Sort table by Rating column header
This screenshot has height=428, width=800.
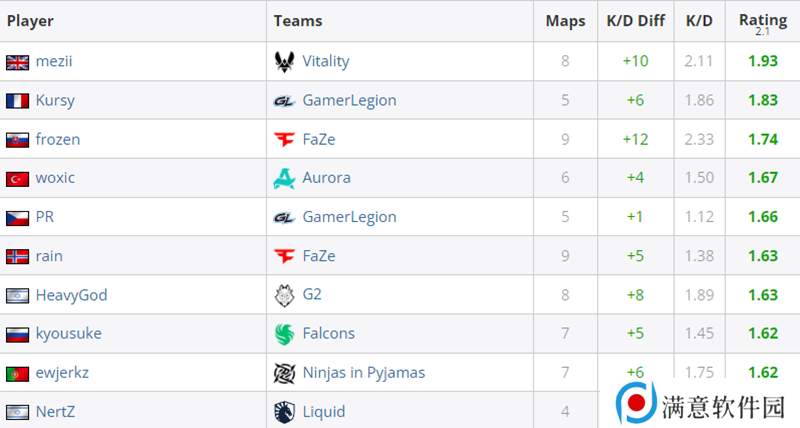point(762,20)
